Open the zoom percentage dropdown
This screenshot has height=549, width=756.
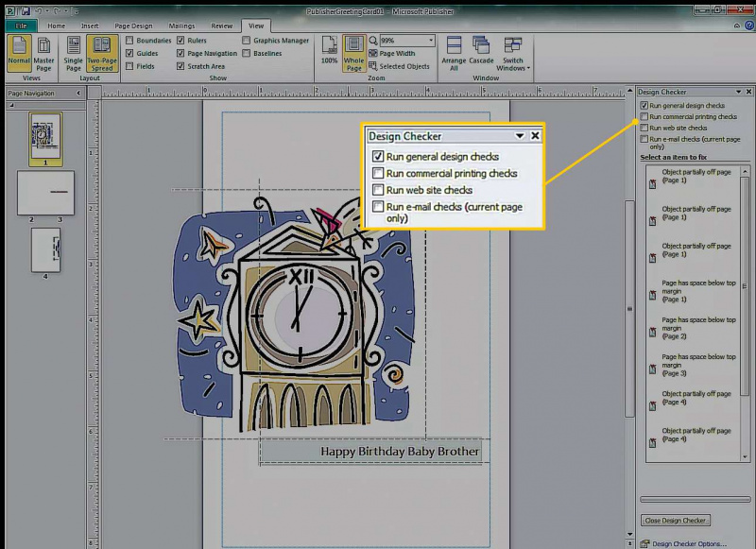coord(431,41)
